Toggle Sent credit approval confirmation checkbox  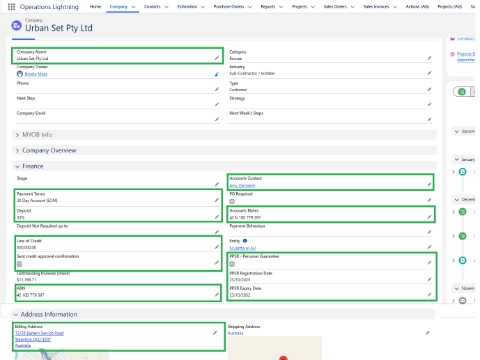click(20, 264)
